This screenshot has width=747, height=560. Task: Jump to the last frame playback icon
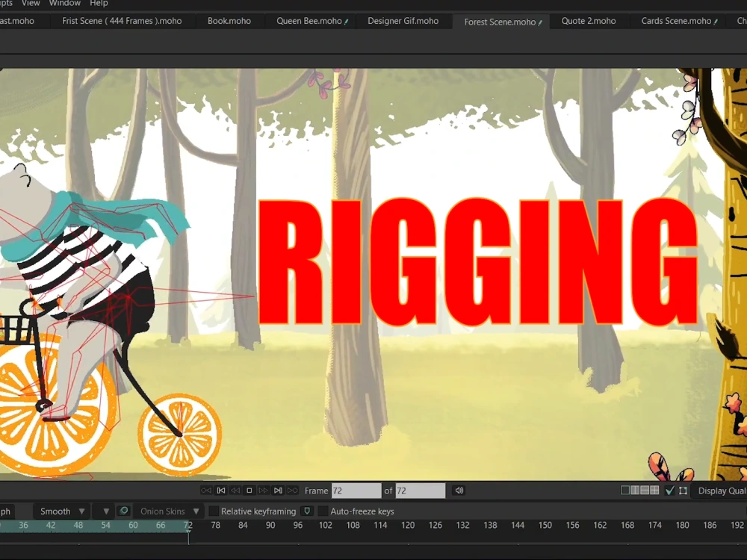pos(277,491)
